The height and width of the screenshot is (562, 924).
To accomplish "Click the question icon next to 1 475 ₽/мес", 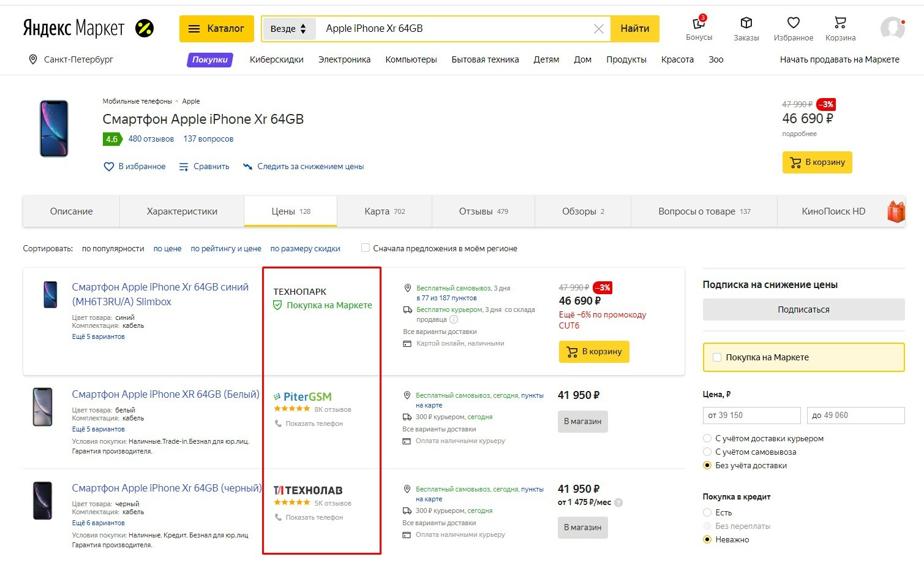I will point(618,503).
